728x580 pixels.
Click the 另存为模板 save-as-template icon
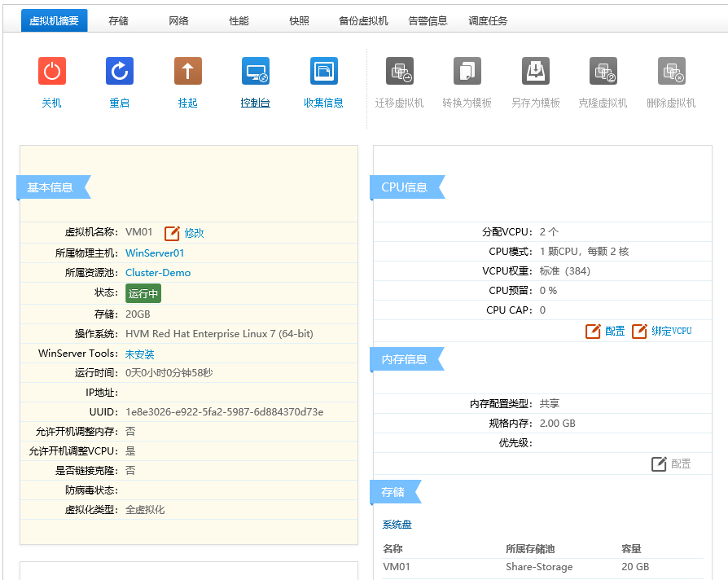(536, 71)
